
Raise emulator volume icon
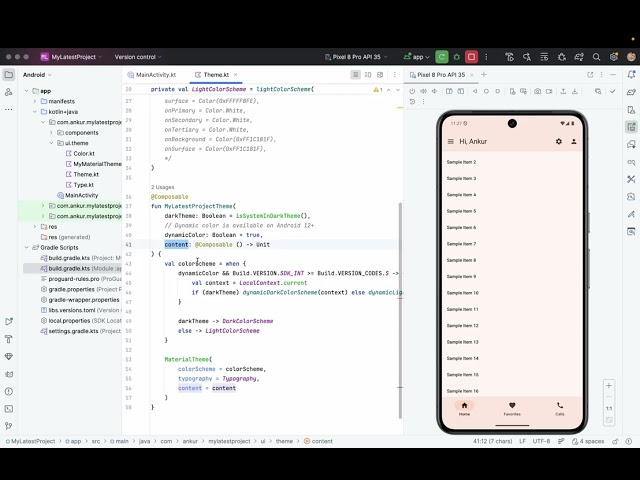423,91
